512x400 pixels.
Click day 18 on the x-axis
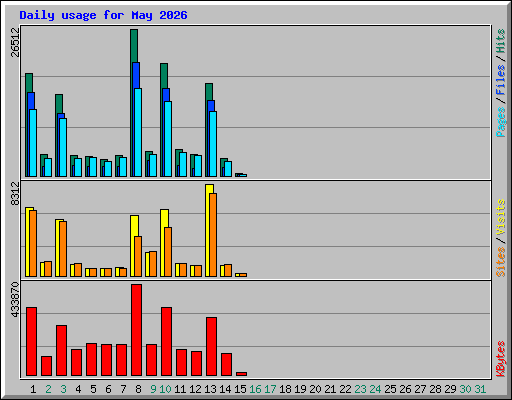pyautogui.click(x=285, y=389)
